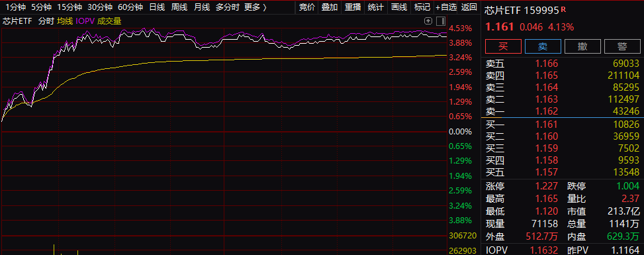Expand the 更多 periods menu
This screenshot has width=644, height=255.
click(x=255, y=7)
